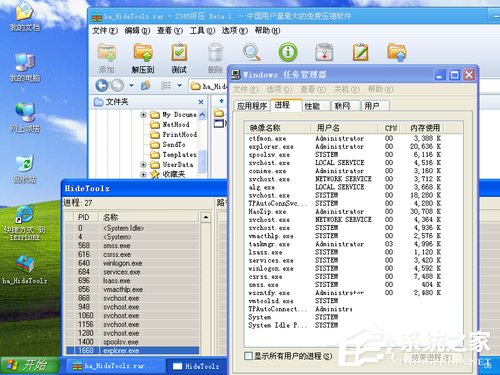The height and width of the screenshot is (375, 500).
Task: Click PID column header in HideToolz
Action: (x=86, y=217)
